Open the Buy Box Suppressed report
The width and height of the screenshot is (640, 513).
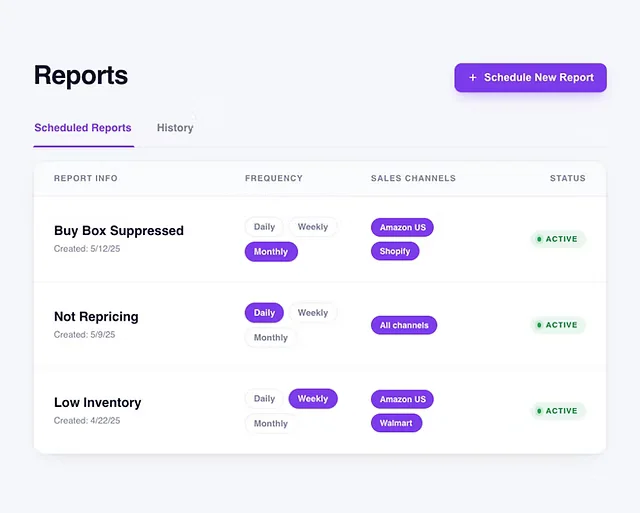[x=119, y=231]
